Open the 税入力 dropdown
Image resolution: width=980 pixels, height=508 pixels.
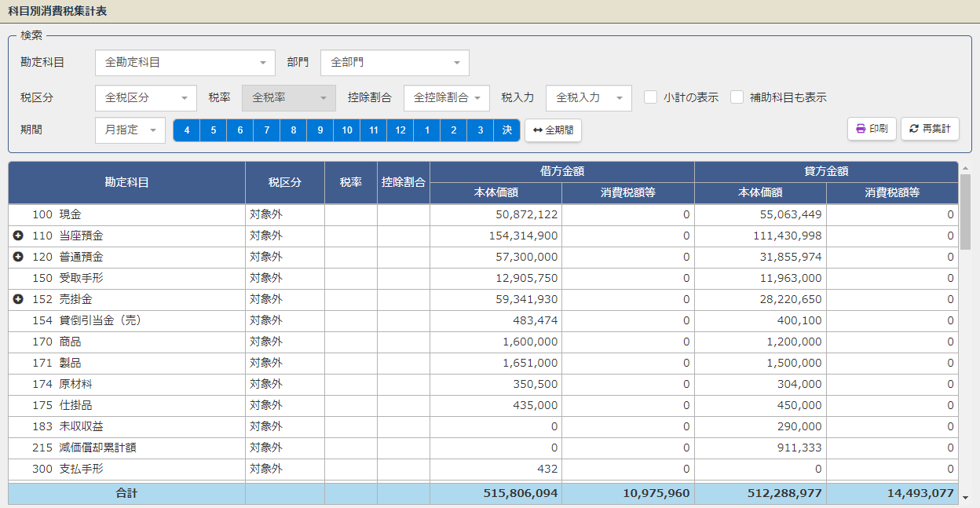point(588,98)
